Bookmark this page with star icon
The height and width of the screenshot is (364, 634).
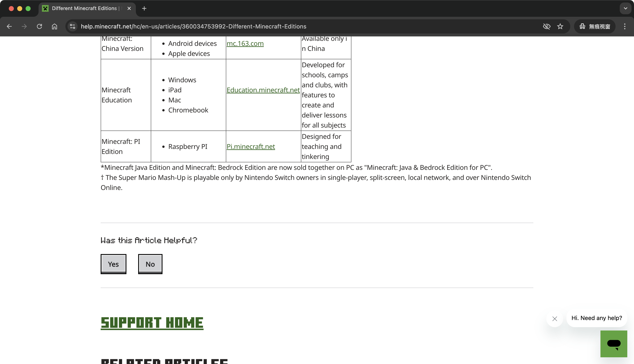[560, 27]
